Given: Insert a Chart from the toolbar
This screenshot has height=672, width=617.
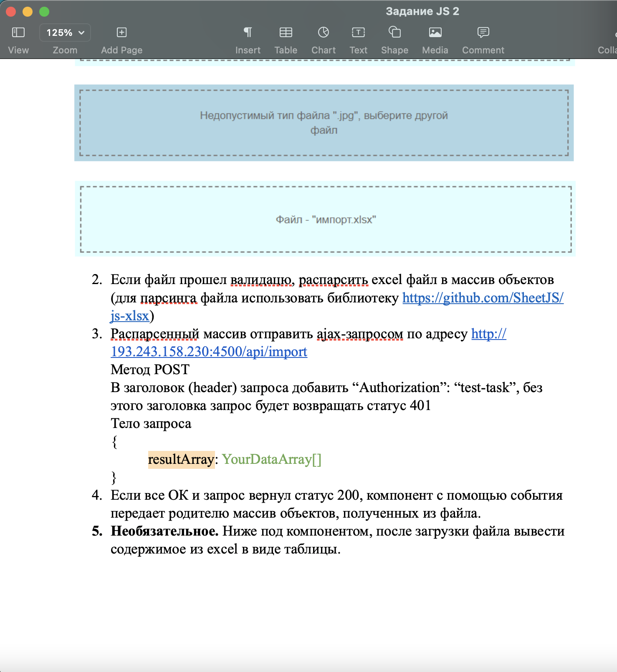Looking at the screenshot, I should coord(324,32).
